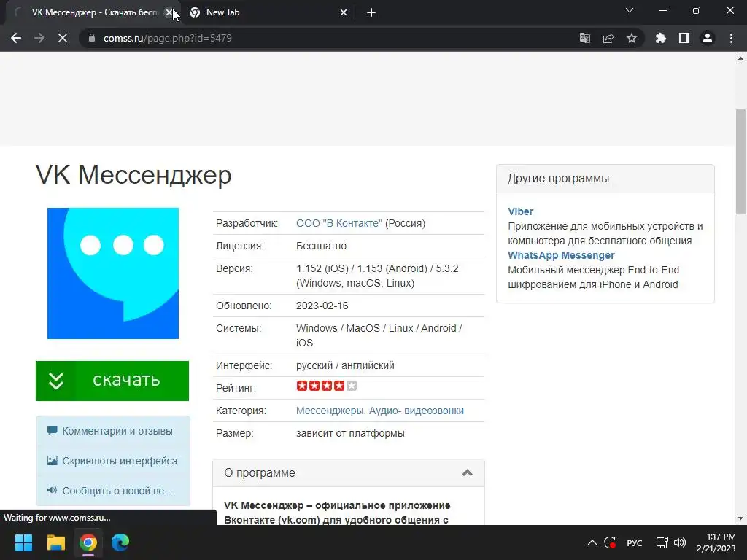This screenshot has width=747, height=560.
Task: Click the update date 2023-02-16
Action: (x=322, y=306)
